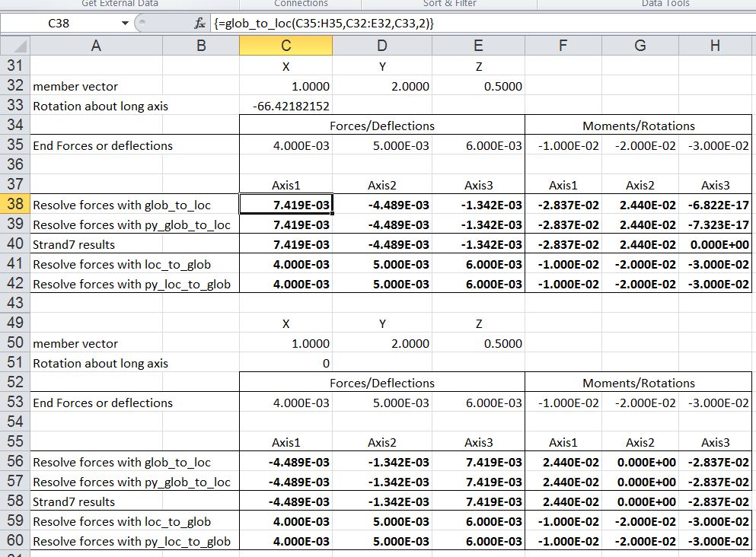Open the Name Box dropdown arrow

pos(126,24)
